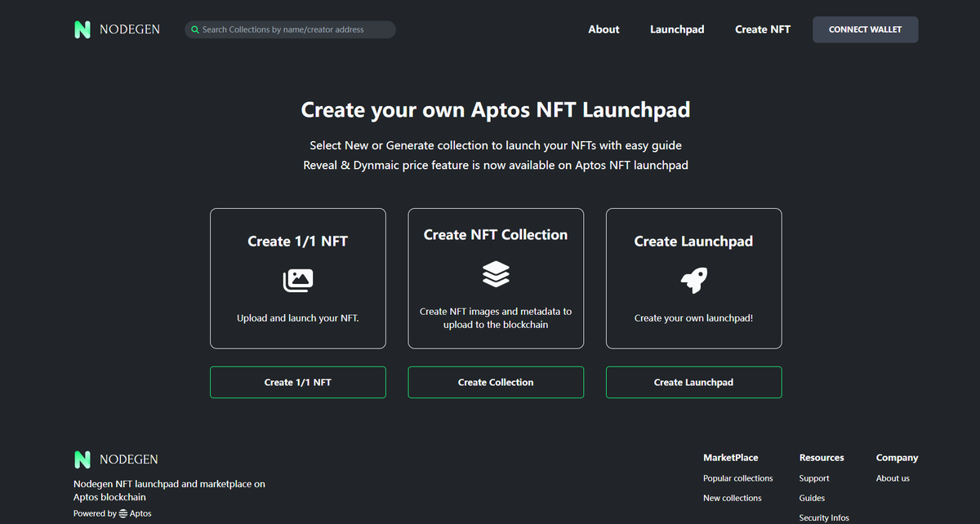This screenshot has height=524, width=980.
Task: Click the Nodegen logo in header
Action: click(x=117, y=29)
